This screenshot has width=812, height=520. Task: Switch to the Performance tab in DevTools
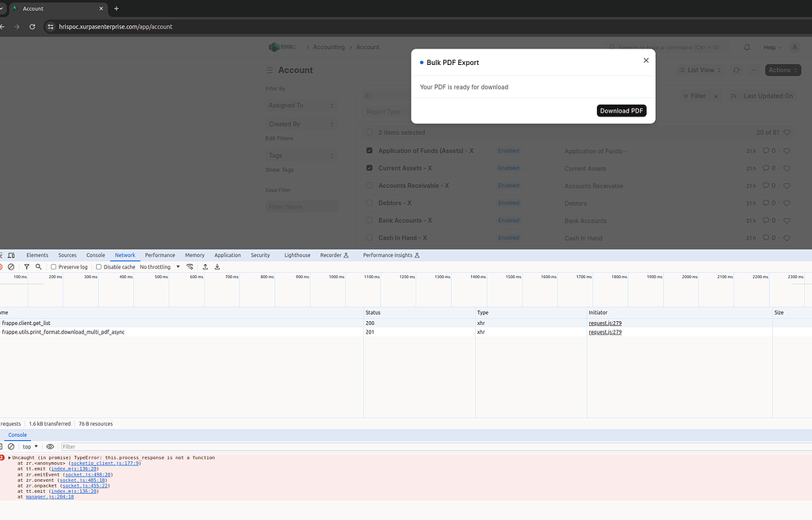pyautogui.click(x=159, y=255)
